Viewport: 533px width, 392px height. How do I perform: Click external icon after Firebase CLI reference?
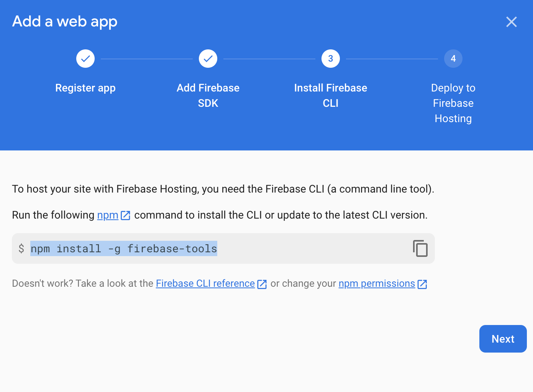[262, 284]
